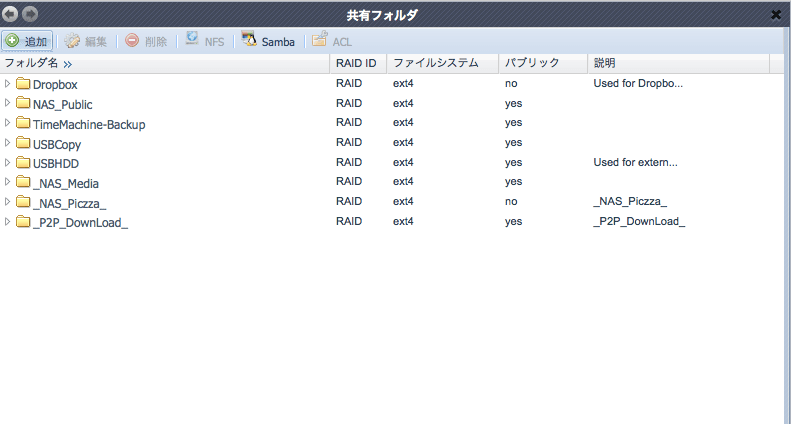Click the ACL folder-key icon

click(320, 39)
